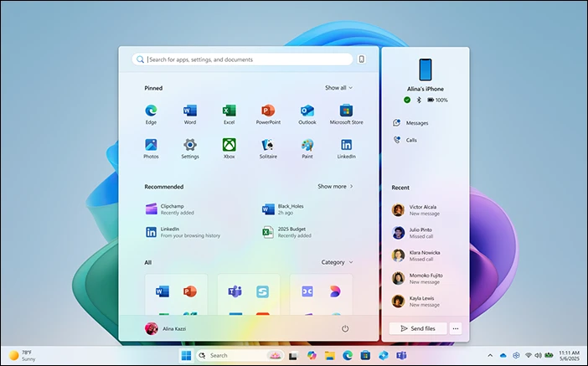Image resolution: width=588 pixels, height=366 pixels.
Task: Launch Copilot from the taskbar
Action: tap(312, 355)
